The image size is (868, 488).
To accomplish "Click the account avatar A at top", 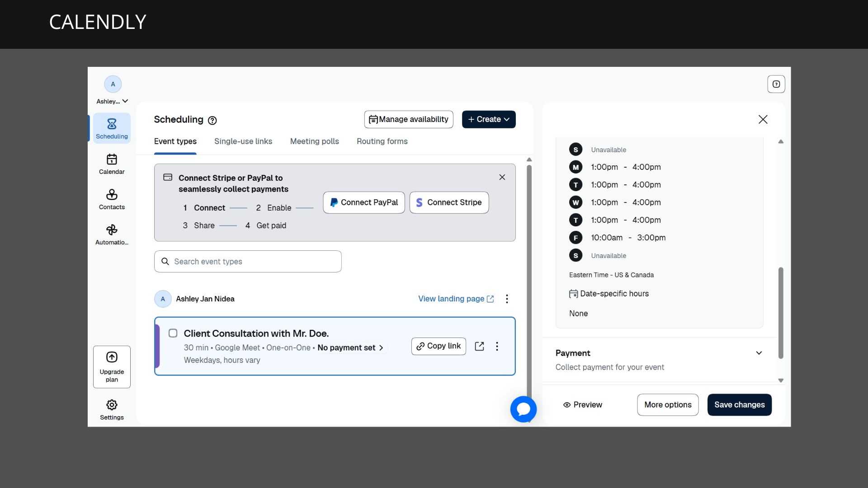I will click(x=113, y=84).
